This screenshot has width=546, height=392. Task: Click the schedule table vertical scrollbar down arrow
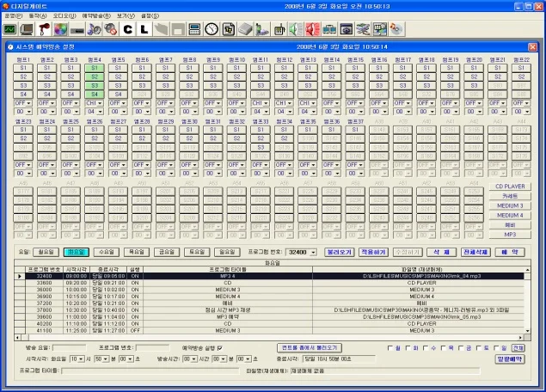[528, 331]
